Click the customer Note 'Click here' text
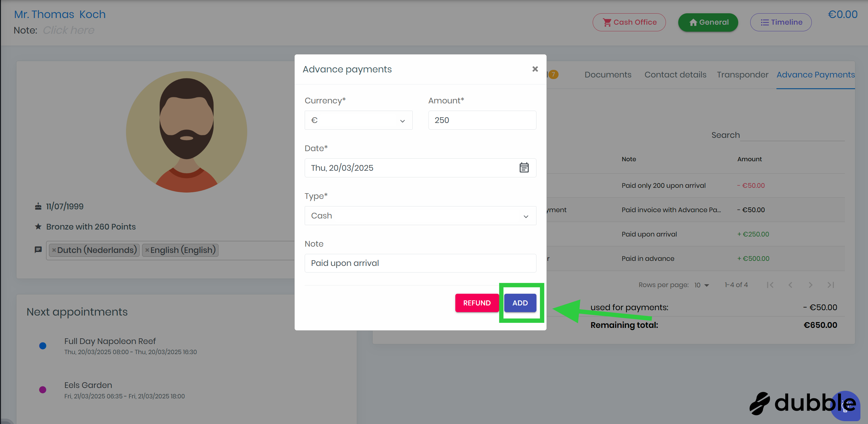 tap(69, 30)
